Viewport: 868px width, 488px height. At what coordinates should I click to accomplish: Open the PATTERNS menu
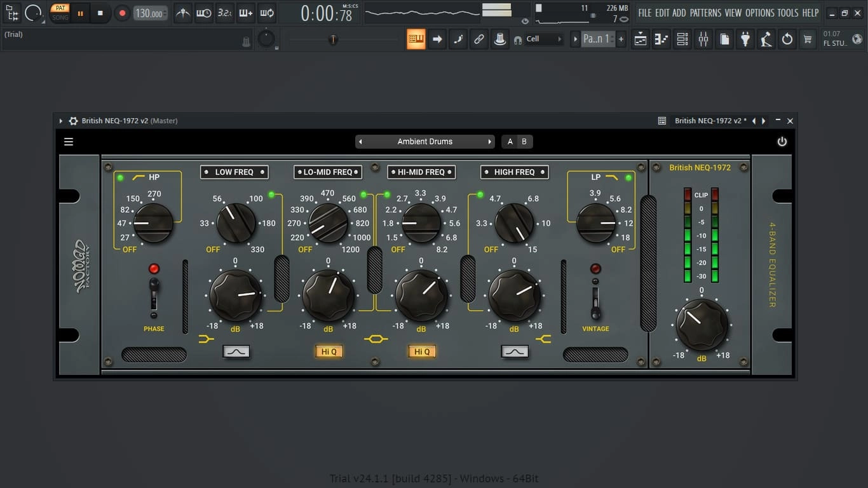click(705, 13)
